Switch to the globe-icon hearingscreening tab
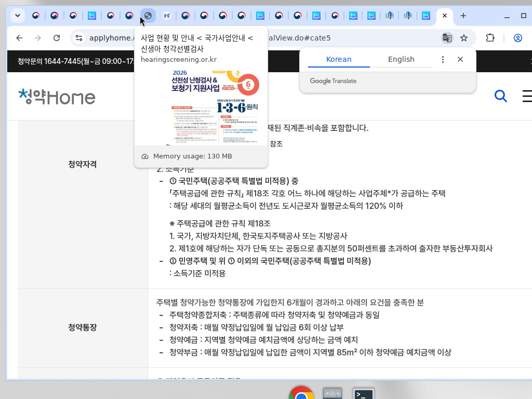 point(148,16)
